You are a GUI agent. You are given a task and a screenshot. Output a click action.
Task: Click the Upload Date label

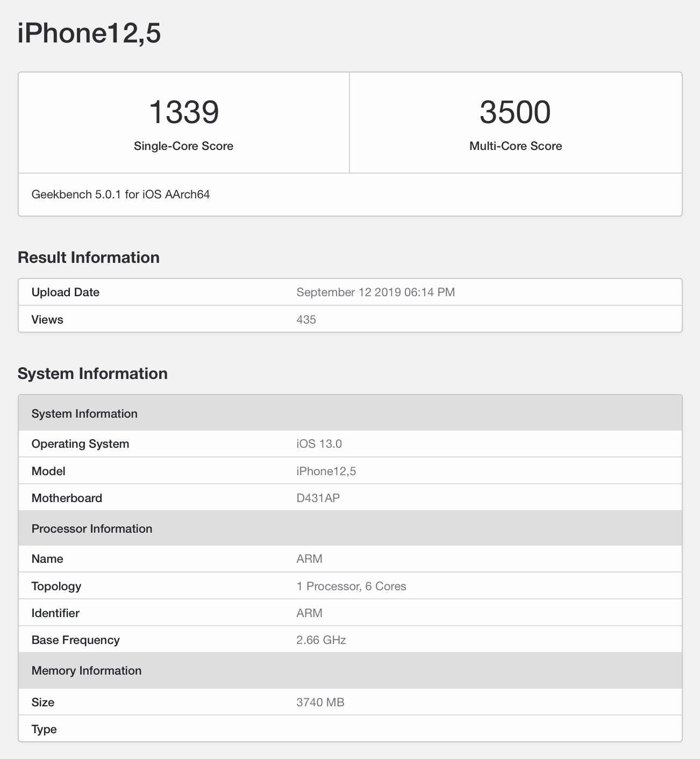66,292
